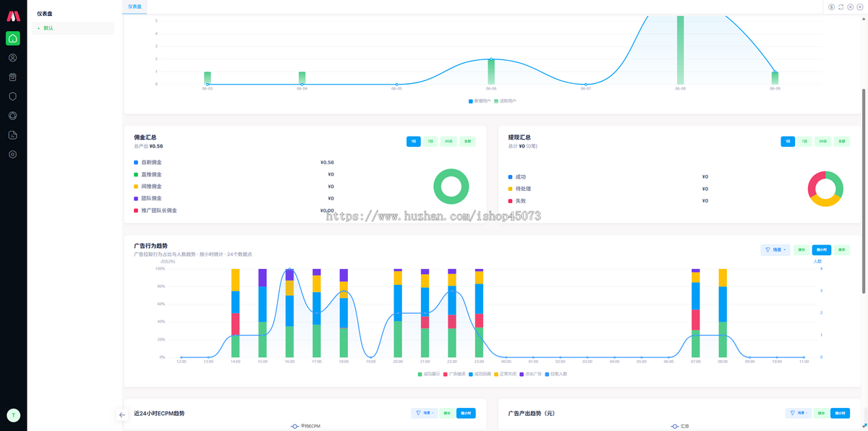Click 全部 in 提现汇总 card
The height and width of the screenshot is (431, 868).
(x=842, y=142)
